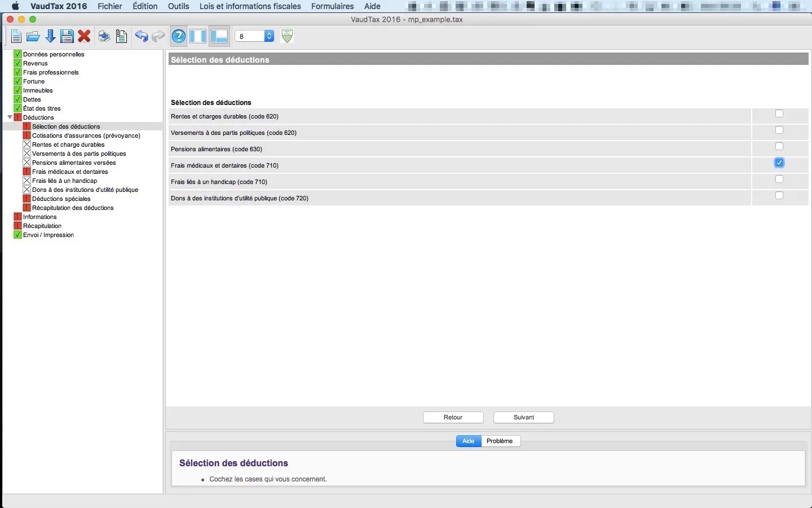The image size is (812, 508).
Task: Select Frais liés à un handicap tree item
Action: point(64,181)
